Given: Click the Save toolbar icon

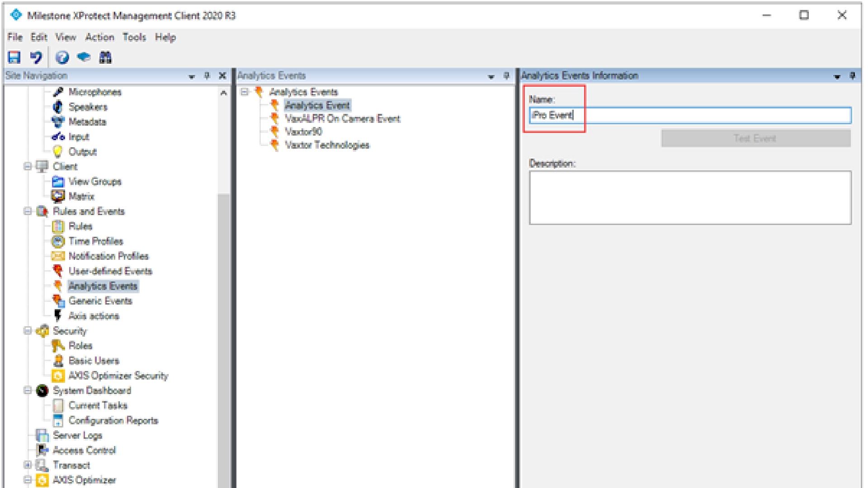Looking at the screenshot, I should [x=14, y=57].
